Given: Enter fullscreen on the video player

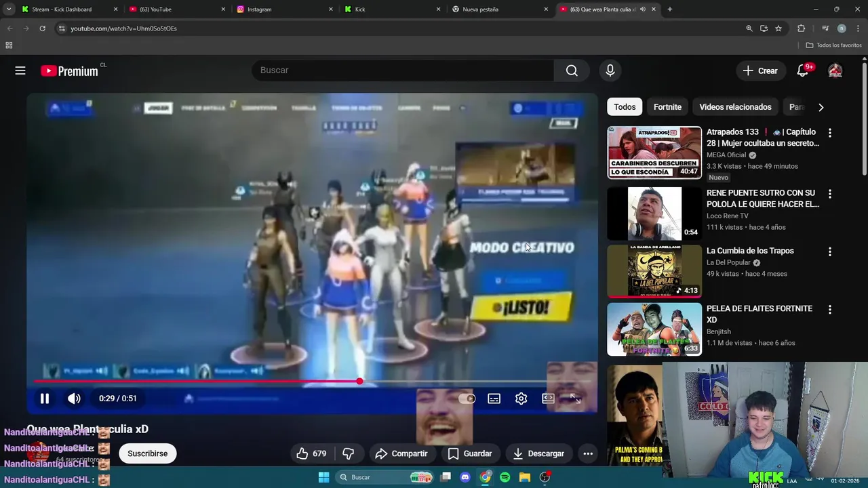Looking at the screenshot, I should 575,399.
